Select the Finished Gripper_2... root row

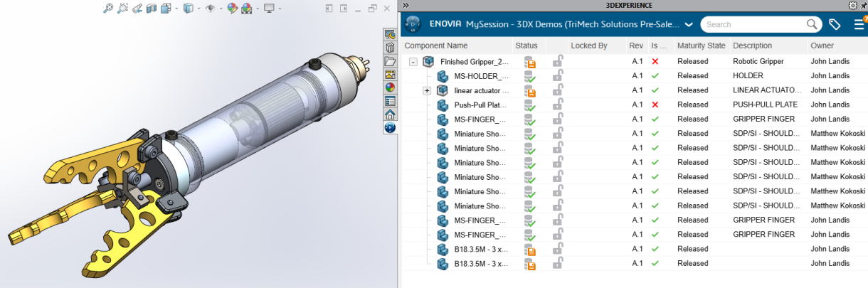635,61
